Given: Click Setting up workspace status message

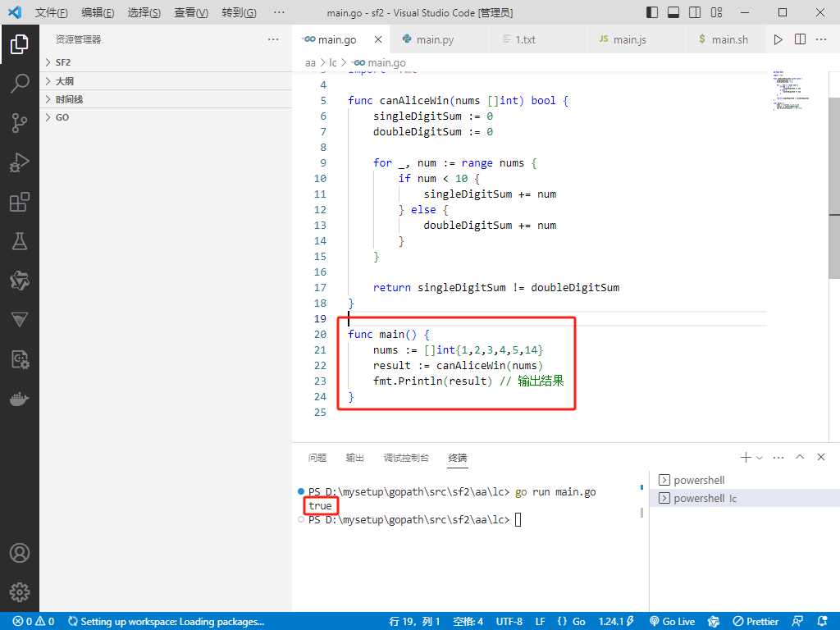Looking at the screenshot, I should coord(166,622).
